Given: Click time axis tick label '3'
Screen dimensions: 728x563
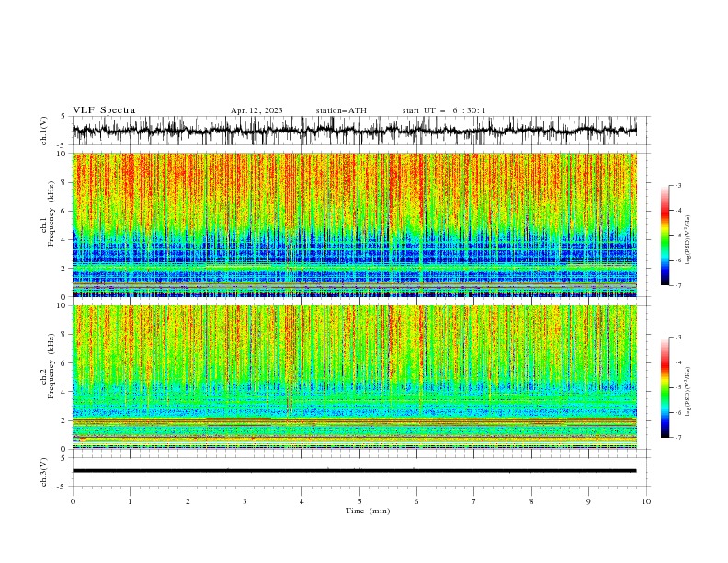Looking at the screenshot, I should click(245, 501).
